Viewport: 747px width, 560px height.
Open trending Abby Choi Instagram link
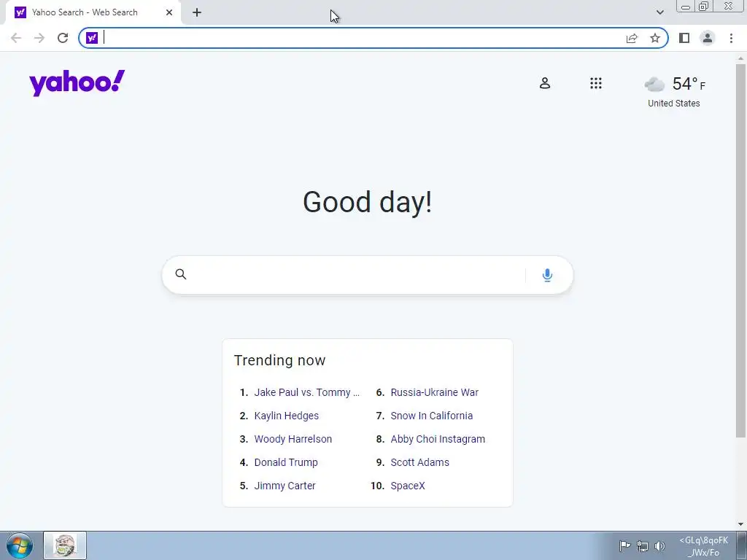[x=438, y=439]
